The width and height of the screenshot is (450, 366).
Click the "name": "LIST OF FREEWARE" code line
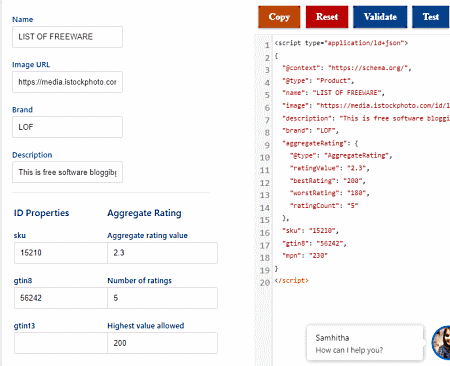(x=333, y=93)
